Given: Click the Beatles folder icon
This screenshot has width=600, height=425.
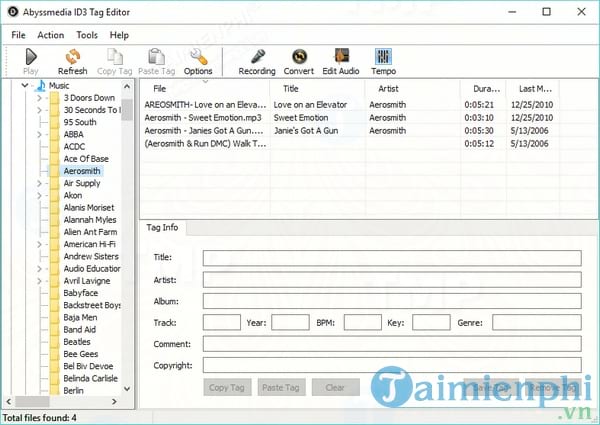Looking at the screenshot, I should pos(55,342).
